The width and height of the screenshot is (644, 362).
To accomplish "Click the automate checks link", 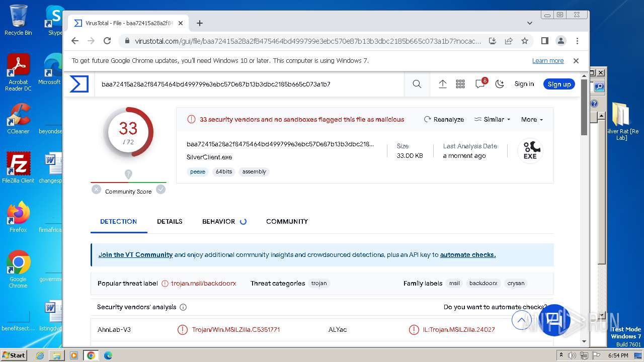I will click(468, 255).
